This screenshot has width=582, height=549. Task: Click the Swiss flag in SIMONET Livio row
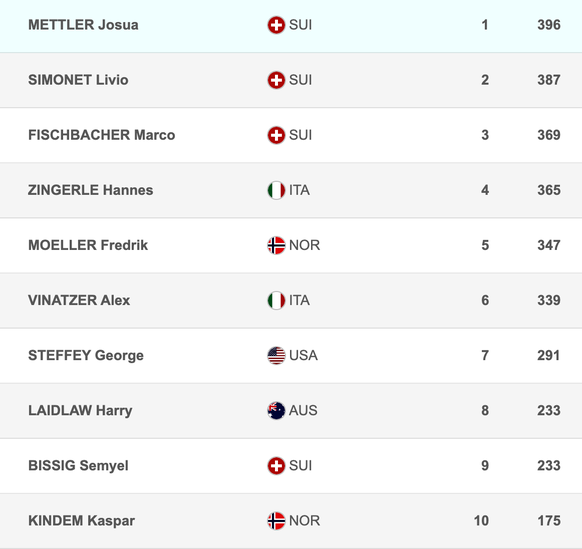pos(276,80)
